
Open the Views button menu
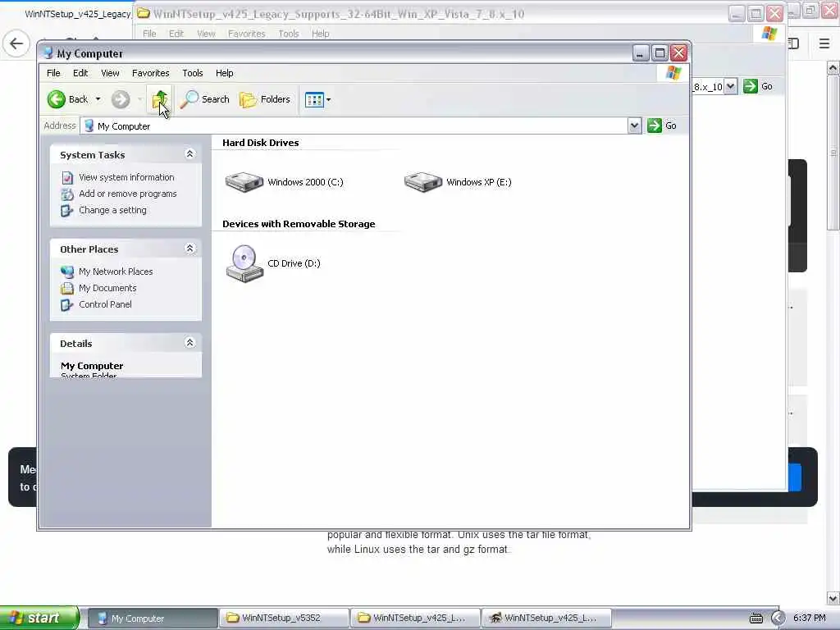[x=317, y=99]
